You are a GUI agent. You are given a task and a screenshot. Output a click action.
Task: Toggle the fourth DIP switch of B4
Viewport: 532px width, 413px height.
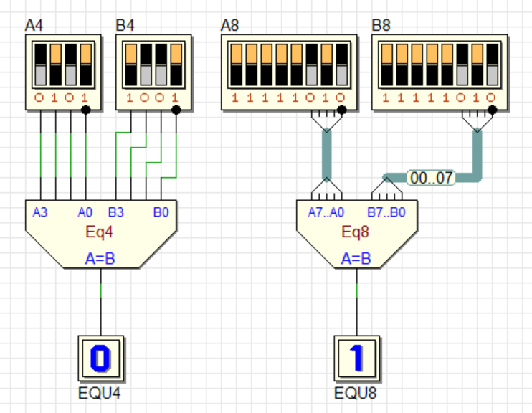pos(176,65)
